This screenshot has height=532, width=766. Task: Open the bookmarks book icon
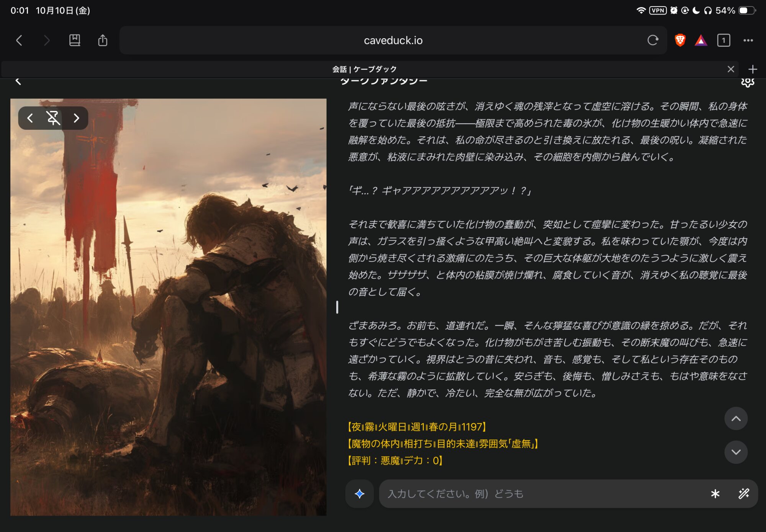click(75, 40)
